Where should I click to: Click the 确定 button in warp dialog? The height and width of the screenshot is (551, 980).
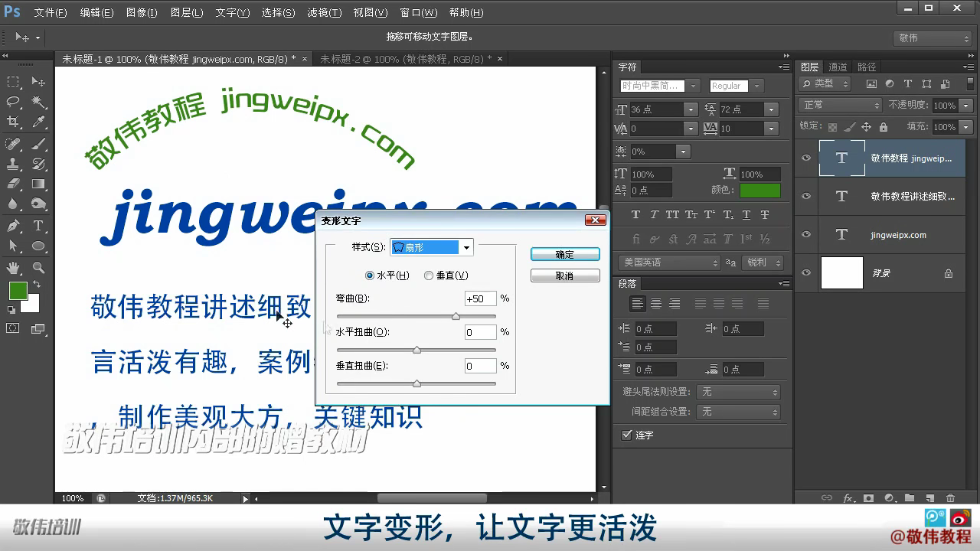coord(565,255)
